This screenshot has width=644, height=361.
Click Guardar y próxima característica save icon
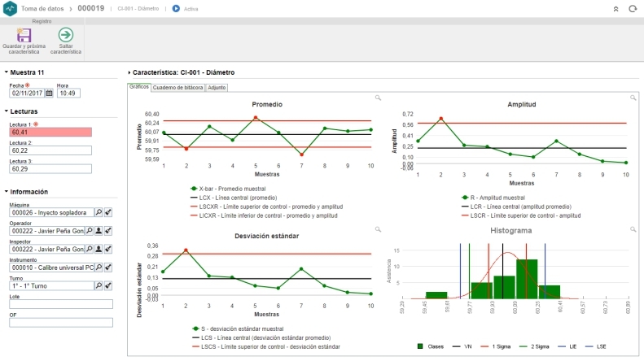(24, 35)
